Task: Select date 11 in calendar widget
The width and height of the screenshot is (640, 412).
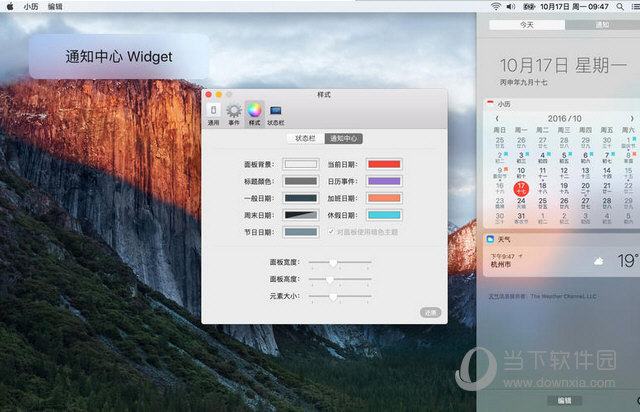Action: (x=542, y=173)
